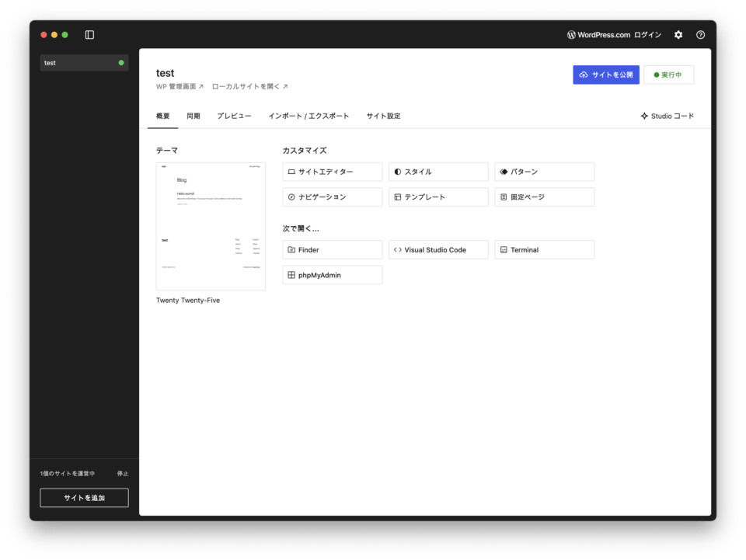
Task: Click the Finder folder icon
Action: (291, 249)
